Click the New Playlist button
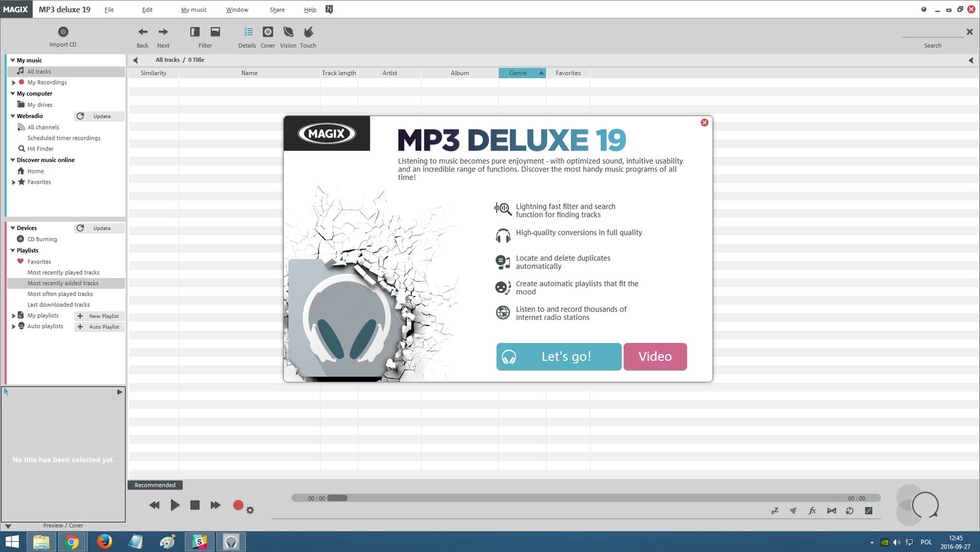This screenshot has height=552, width=980. (x=99, y=316)
